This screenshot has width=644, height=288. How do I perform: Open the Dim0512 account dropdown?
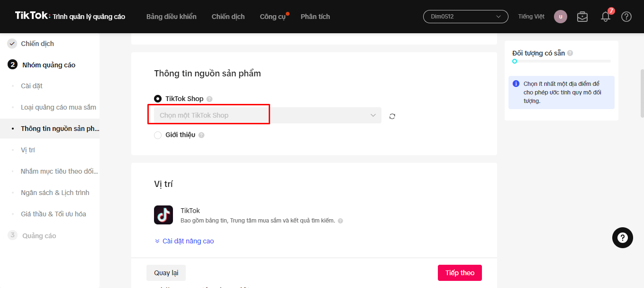(465, 17)
